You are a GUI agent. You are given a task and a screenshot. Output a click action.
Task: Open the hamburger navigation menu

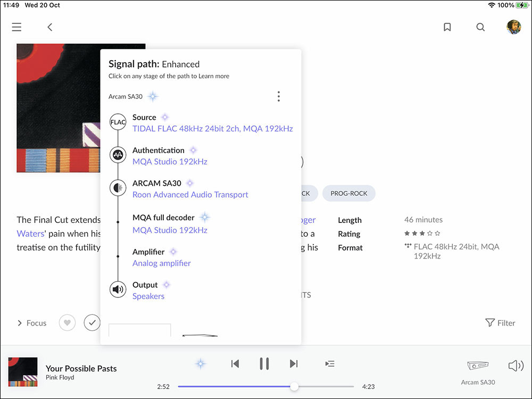16,27
